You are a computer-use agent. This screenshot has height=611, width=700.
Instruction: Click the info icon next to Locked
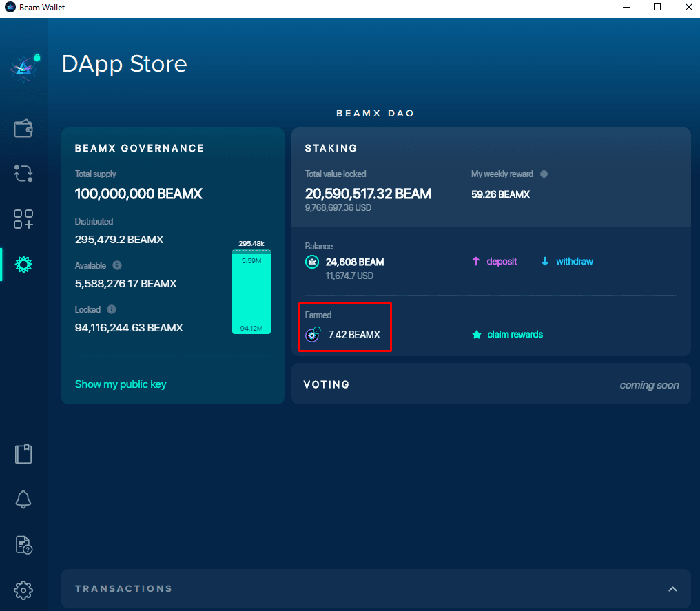(x=112, y=309)
